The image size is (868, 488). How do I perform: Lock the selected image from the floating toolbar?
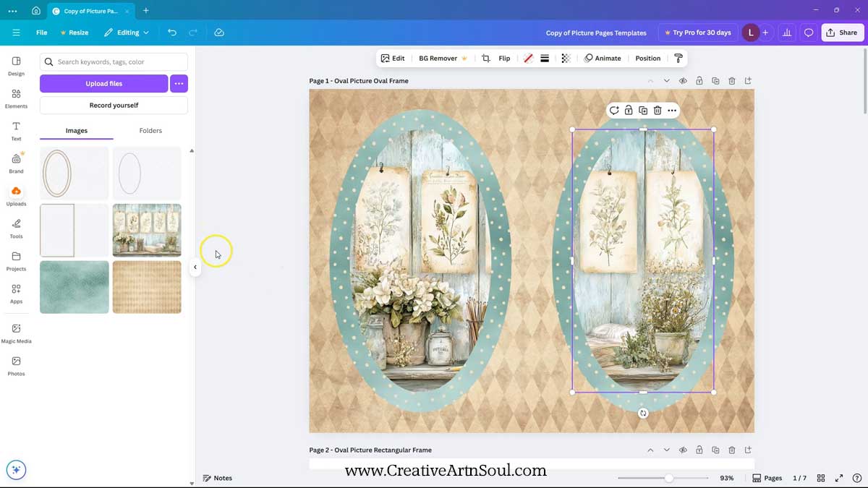[x=629, y=111]
